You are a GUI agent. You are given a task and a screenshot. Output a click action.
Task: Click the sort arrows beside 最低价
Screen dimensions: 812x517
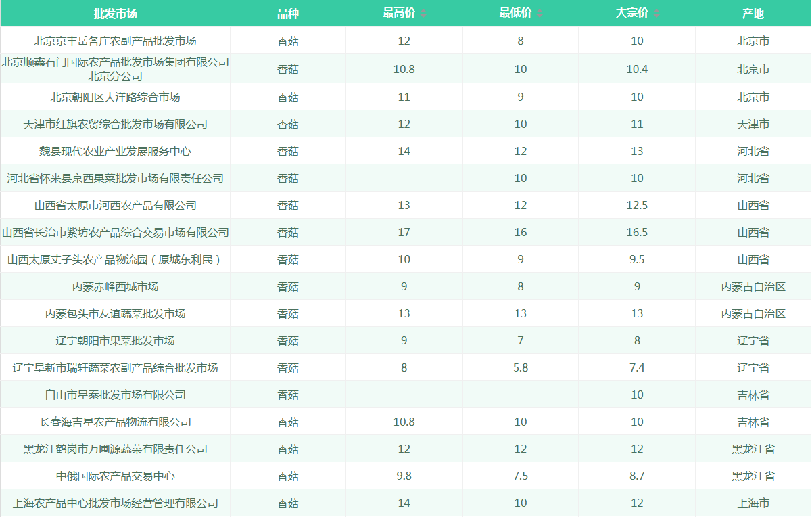coord(540,14)
